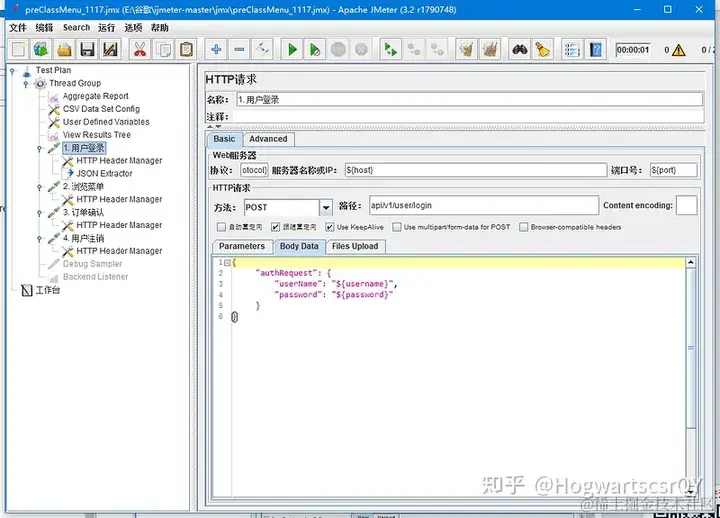Click the Cut scissors icon

(140, 49)
